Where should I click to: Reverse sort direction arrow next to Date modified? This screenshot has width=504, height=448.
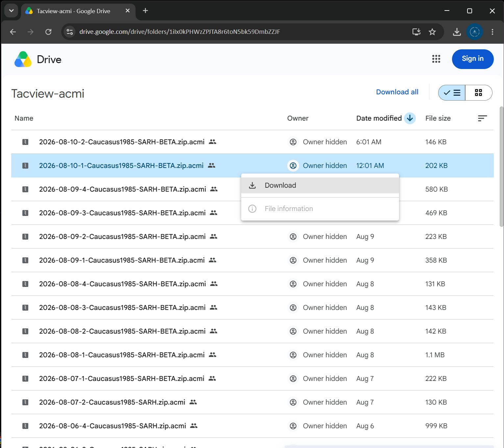410,118
